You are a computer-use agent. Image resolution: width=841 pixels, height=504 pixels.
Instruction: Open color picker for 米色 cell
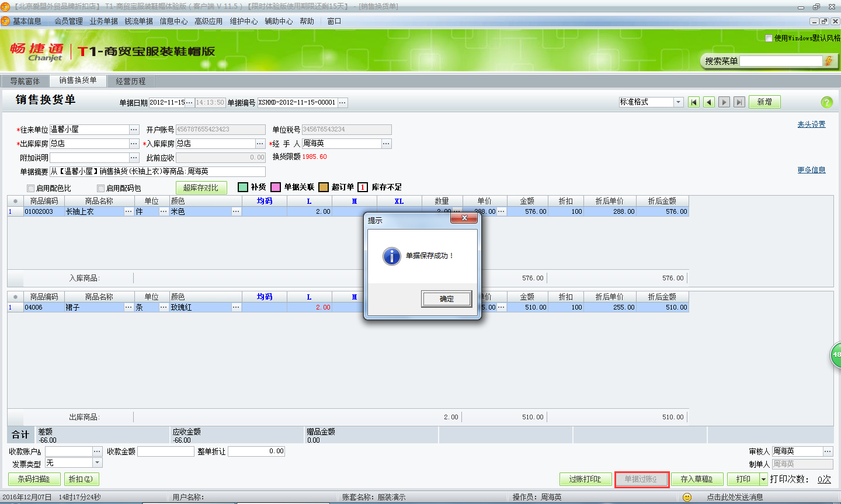click(x=236, y=211)
